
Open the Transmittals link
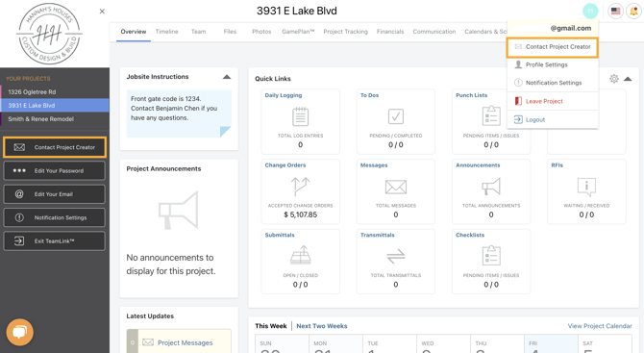point(378,235)
